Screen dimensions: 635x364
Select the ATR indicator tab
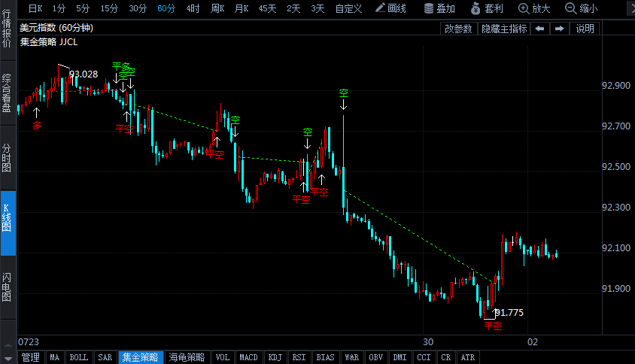(x=468, y=357)
